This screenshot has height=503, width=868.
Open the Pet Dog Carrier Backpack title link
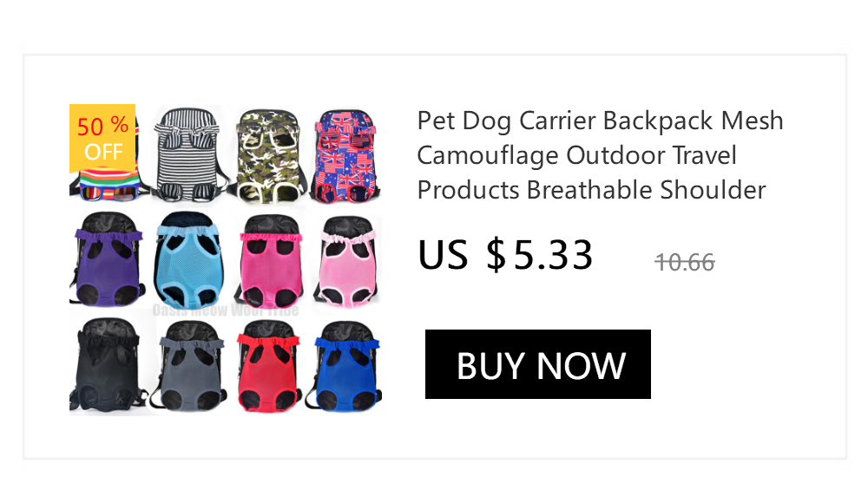pyautogui.click(x=600, y=155)
